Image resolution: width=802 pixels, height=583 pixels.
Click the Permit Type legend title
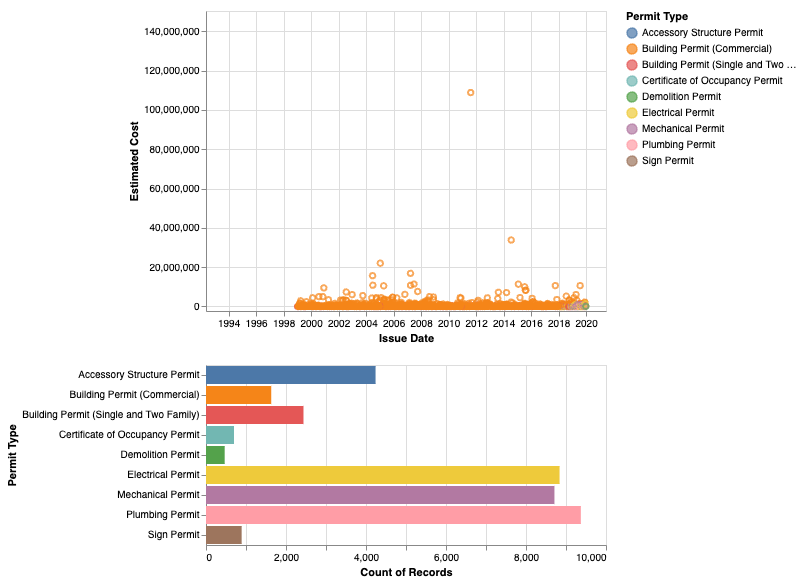tap(655, 16)
